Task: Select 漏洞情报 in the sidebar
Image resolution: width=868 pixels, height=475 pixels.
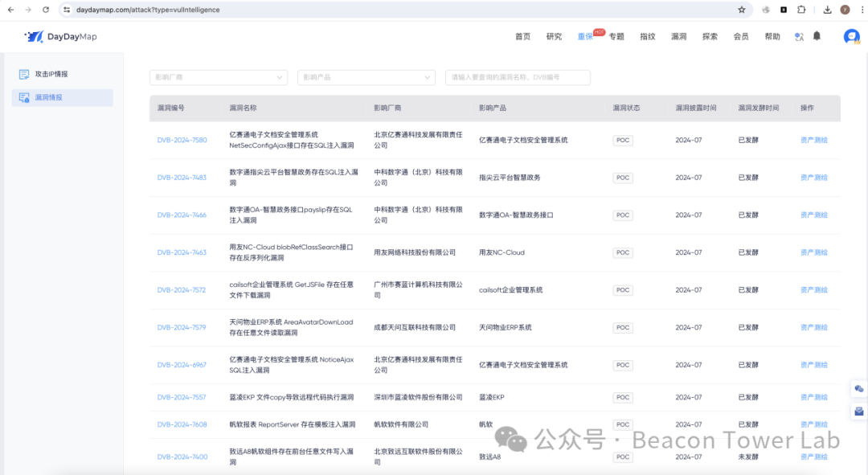Action: tap(62, 97)
